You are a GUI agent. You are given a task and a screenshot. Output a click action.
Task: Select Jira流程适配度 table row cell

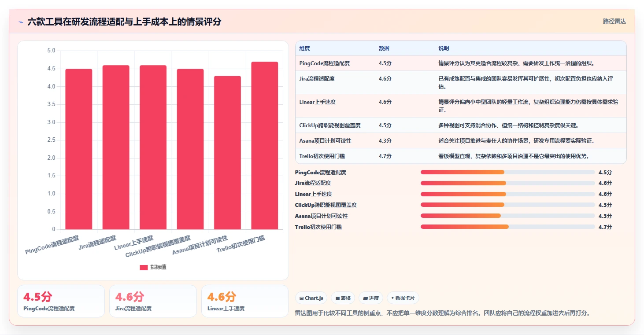(317, 79)
